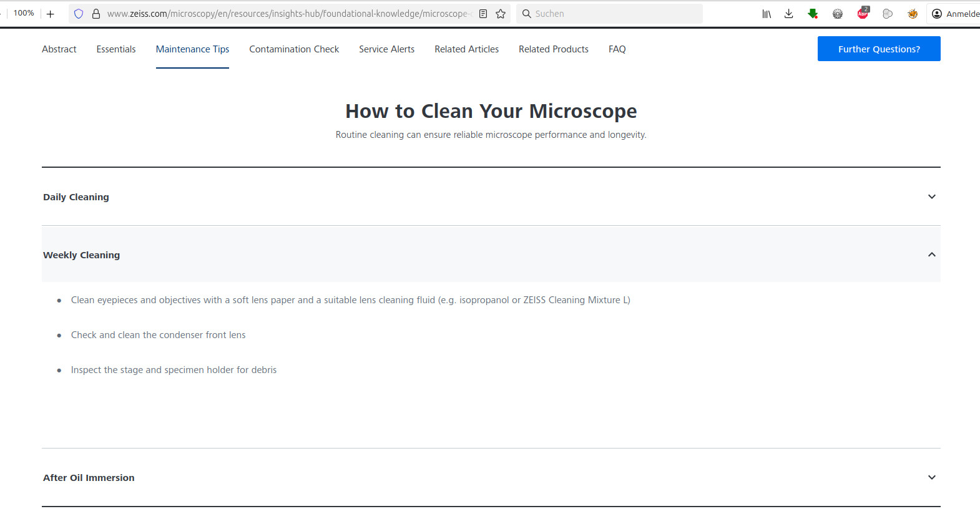Click the padlock site information icon
The height and width of the screenshot is (529, 980).
(96, 14)
